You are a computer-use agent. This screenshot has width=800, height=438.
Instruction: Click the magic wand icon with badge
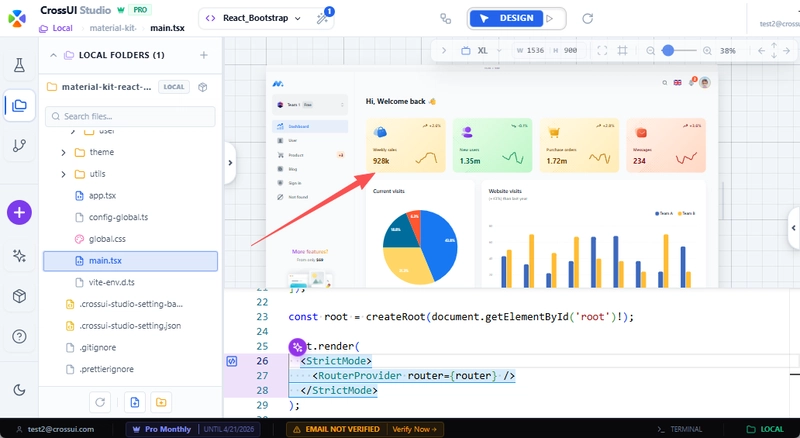coord(323,18)
